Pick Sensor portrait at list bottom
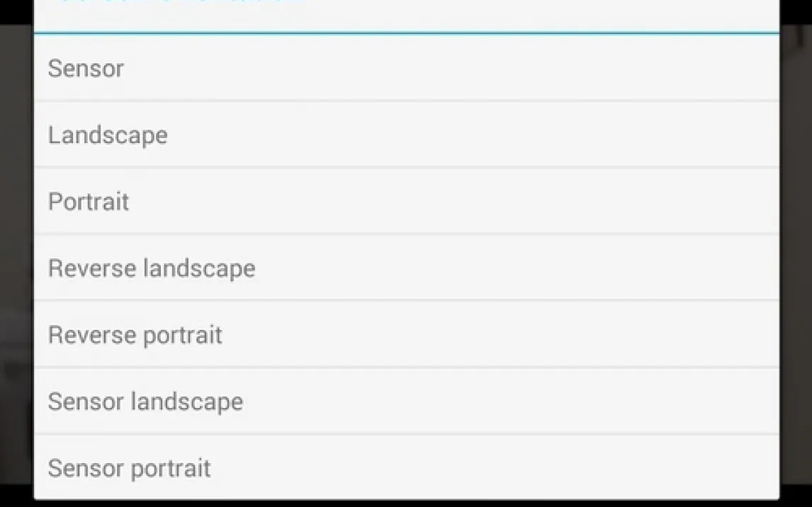 (x=406, y=467)
